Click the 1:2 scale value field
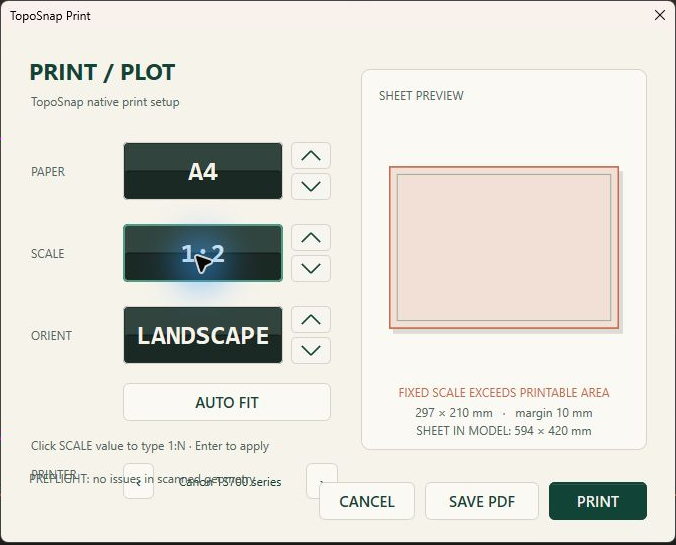The image size is (676, 545). pos(203,253)
